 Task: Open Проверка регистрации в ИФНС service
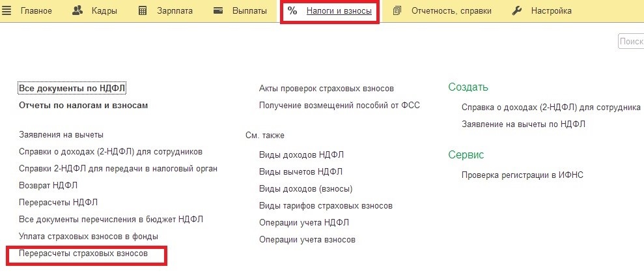(x=522, y=175)
